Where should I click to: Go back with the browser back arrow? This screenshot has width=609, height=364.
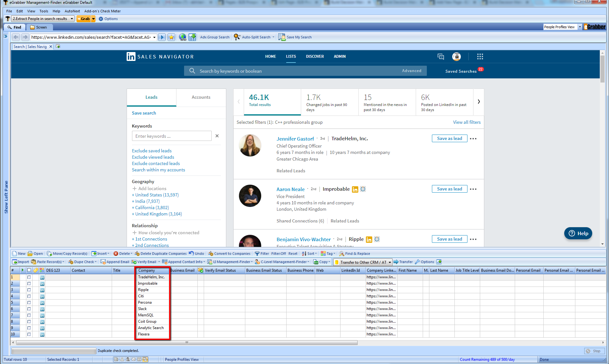16,37
